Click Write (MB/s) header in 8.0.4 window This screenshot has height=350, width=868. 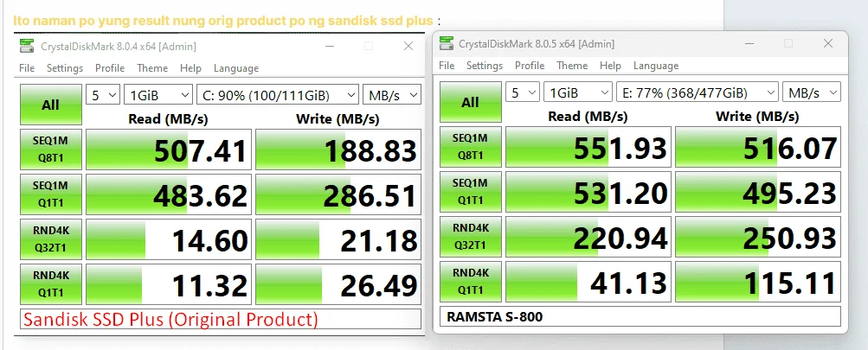pos(338,118)
